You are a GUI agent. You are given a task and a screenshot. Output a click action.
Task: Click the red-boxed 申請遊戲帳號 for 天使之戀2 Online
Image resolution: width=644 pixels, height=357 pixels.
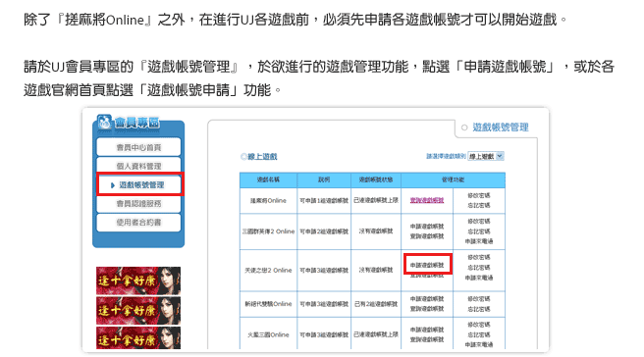tap(427, 265)
